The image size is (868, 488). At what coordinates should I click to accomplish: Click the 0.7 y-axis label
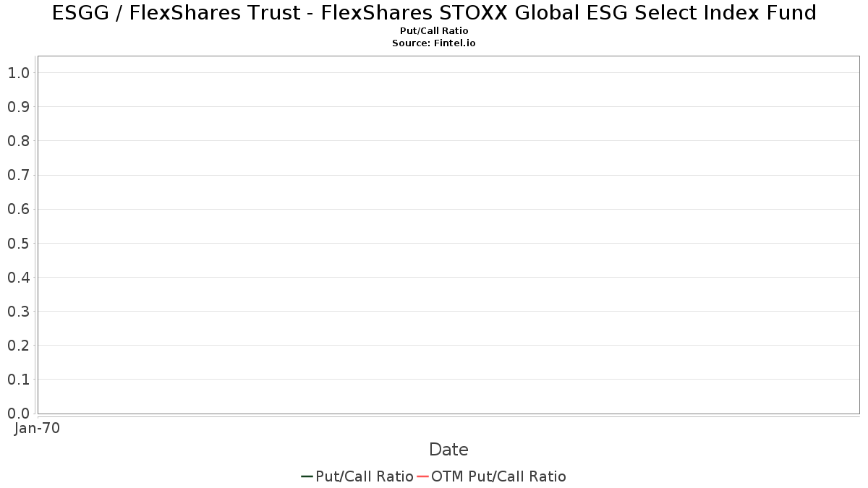click(18, 175)
